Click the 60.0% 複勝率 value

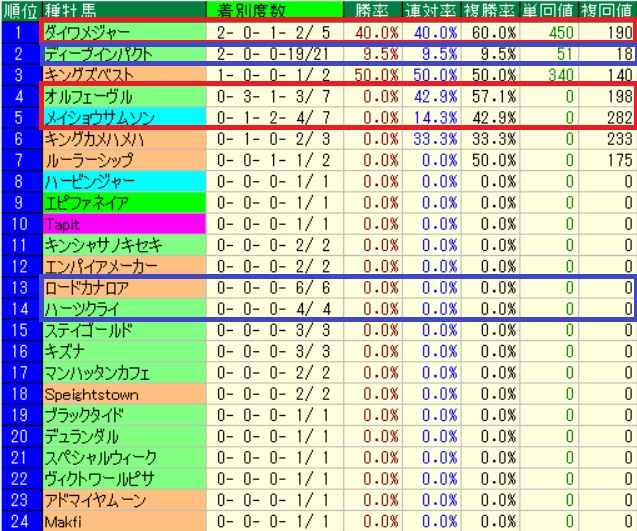494,33
